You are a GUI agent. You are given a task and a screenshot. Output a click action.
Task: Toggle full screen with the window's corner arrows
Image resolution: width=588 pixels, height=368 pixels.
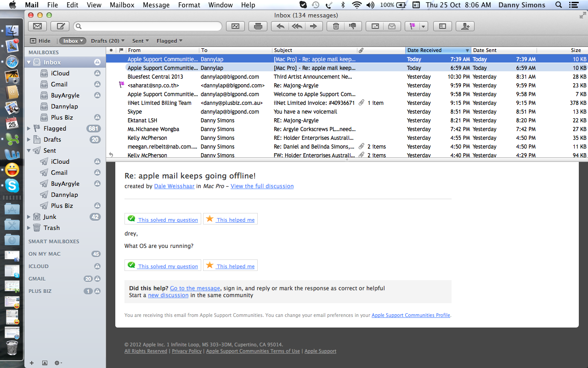(x=582, y=15)
